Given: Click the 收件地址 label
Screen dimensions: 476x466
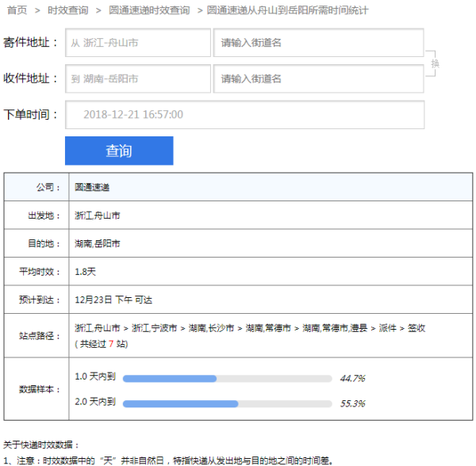Looking at the screenshot, I should tap(30, 78).
